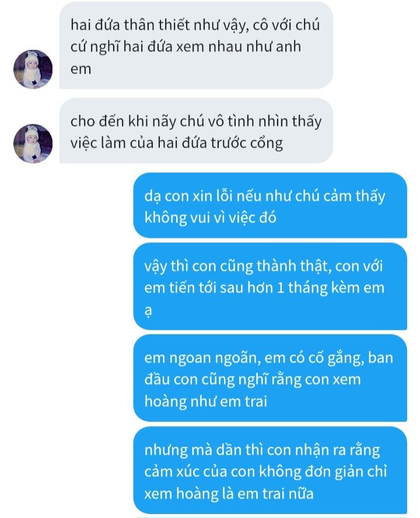Click the line 'cảm xúc của con không đơn giản chỉ'
Image resolution: width=420 pixels, height=518 pixels.
coord(265,472)
